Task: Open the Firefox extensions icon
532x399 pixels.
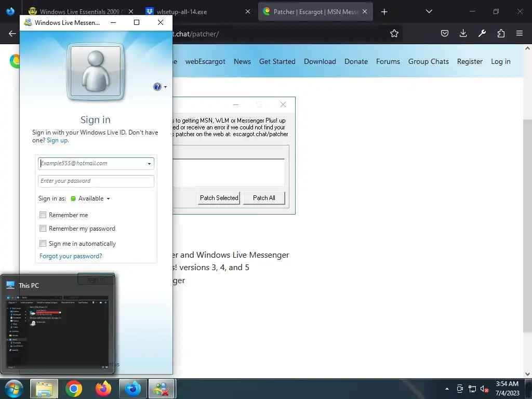Action: pyautogui.click(x=501, y=33)
